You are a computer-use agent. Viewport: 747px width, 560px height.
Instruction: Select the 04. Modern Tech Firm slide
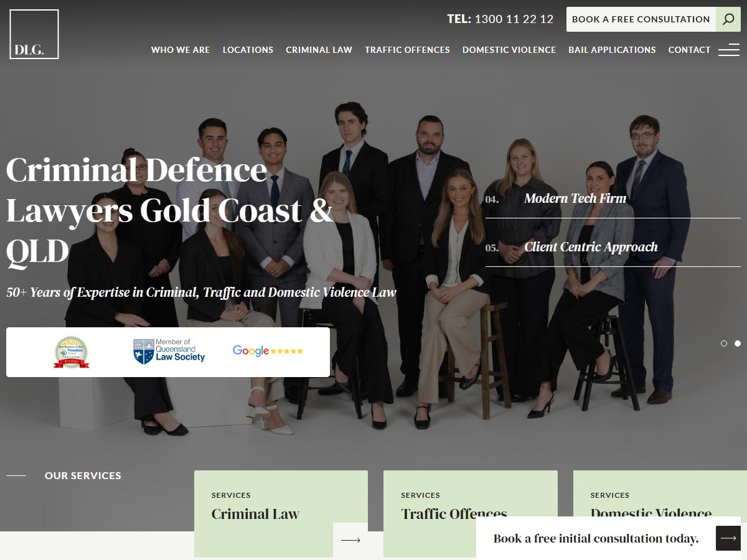point(613,198)
